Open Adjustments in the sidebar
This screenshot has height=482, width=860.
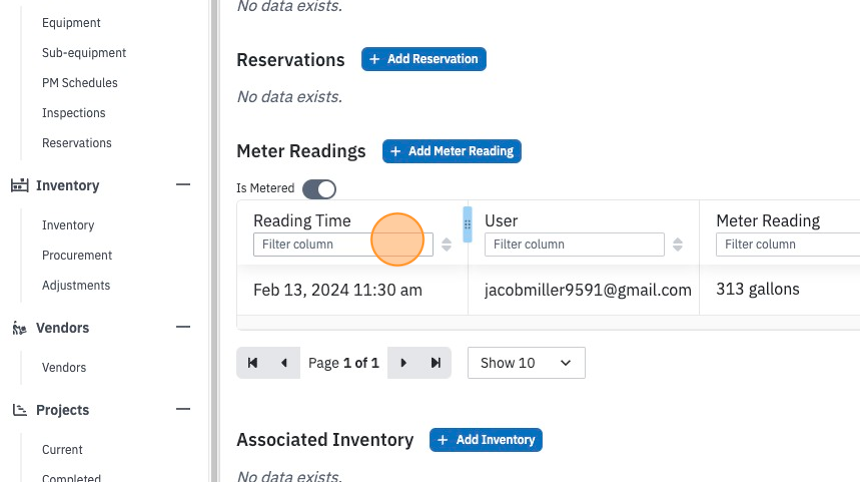pos(76,286)
